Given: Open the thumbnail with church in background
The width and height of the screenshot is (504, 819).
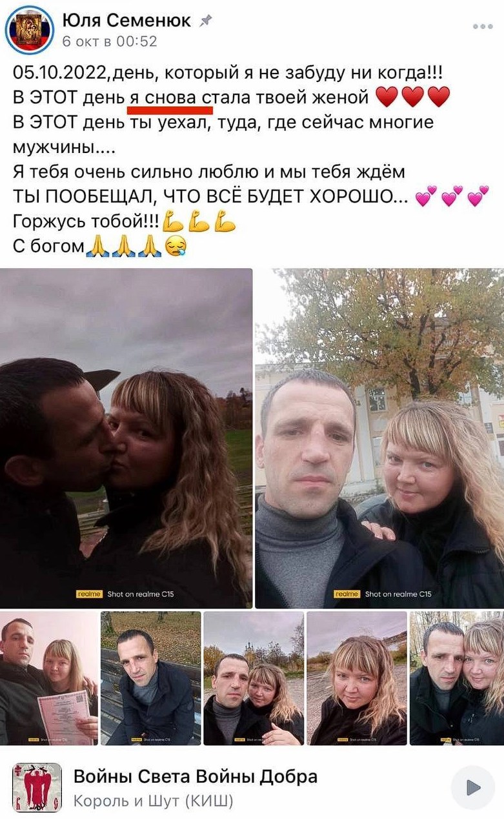Looking at the screenshot, I should pyautogui.click(x=254, y=678).
